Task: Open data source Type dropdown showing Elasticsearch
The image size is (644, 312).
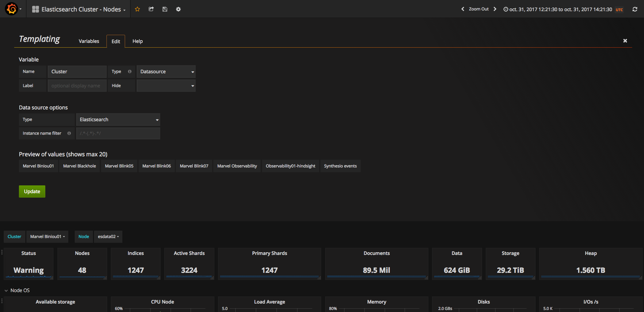Action: 118,120
